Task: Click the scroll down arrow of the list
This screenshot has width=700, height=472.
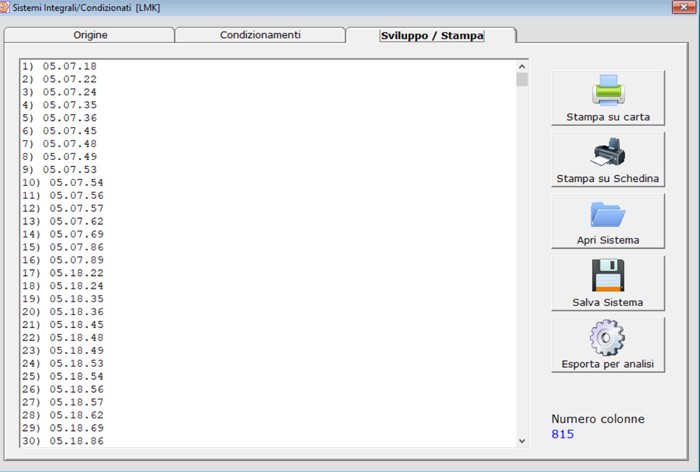Action: pos(522,441)
